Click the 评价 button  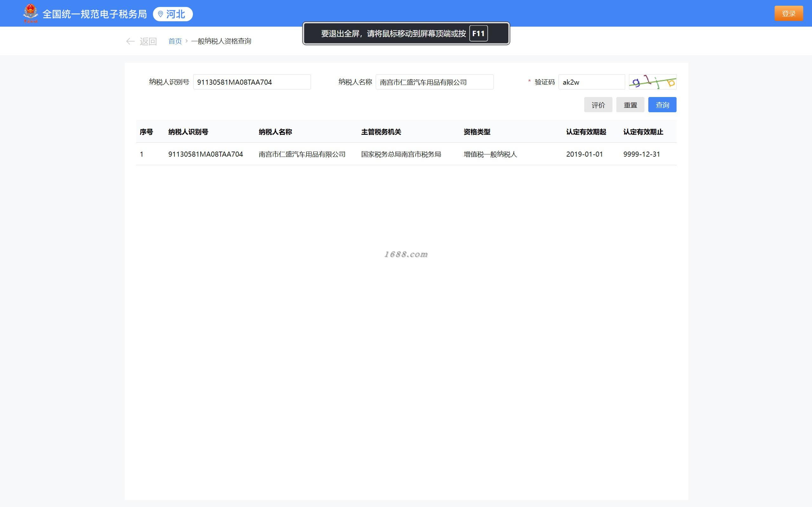pos(598,105)
